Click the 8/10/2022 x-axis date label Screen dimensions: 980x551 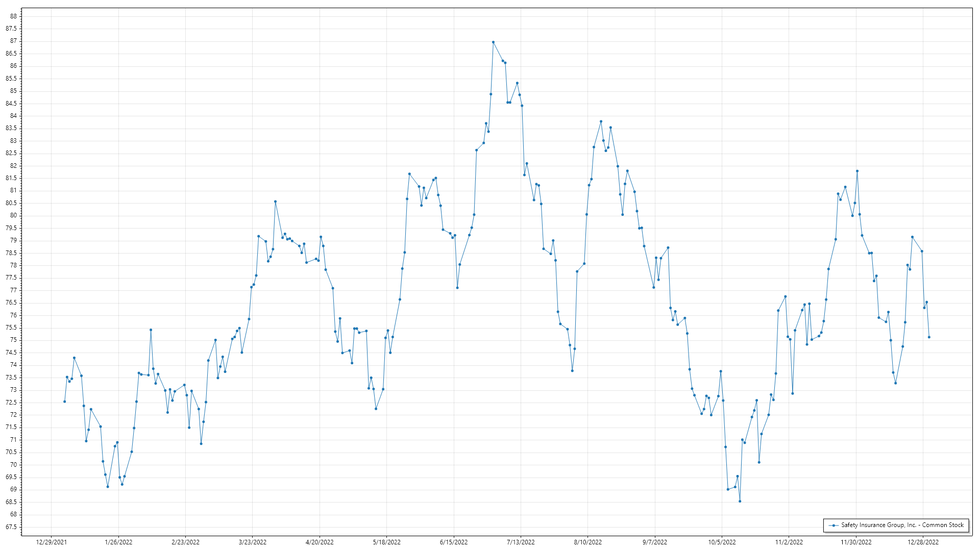[x=587, y=542]
